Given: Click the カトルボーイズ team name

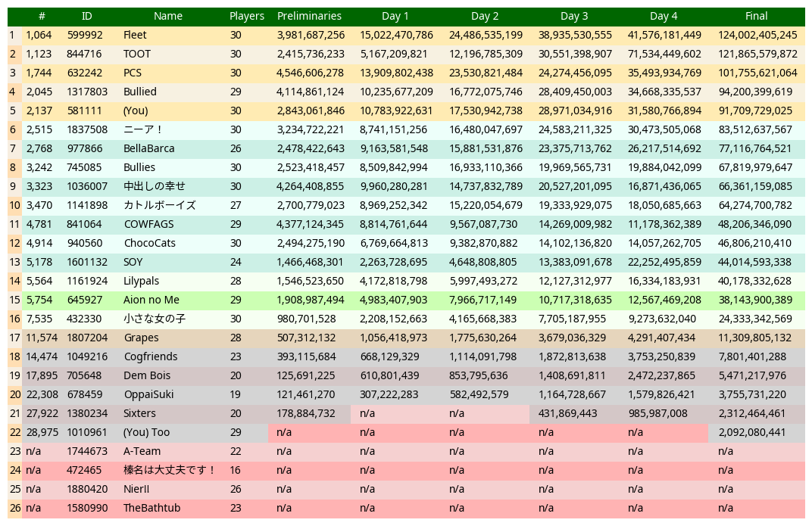Looking at the screenshot, I should coord(160,205).
